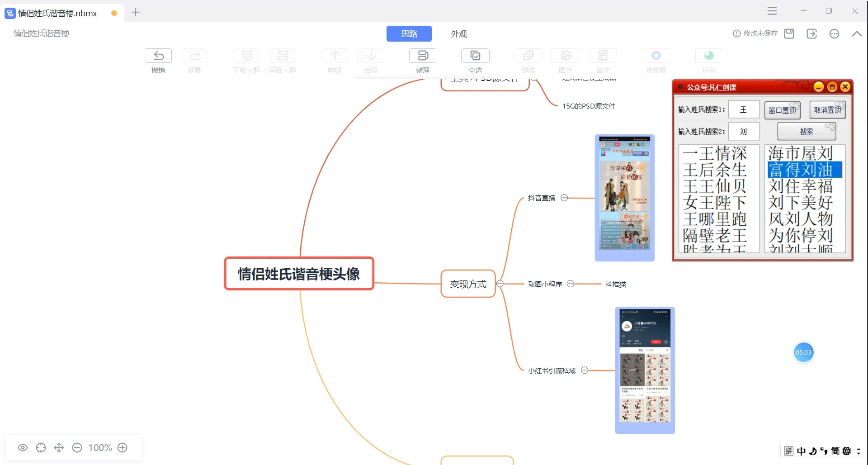Collapse the 小红书引流私域 branch

click(x=585, y=370)
